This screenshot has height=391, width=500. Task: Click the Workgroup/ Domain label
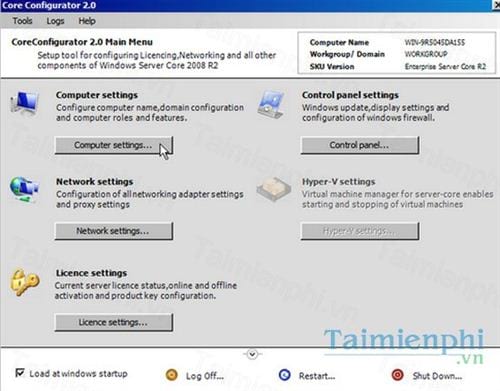point(347,54)
